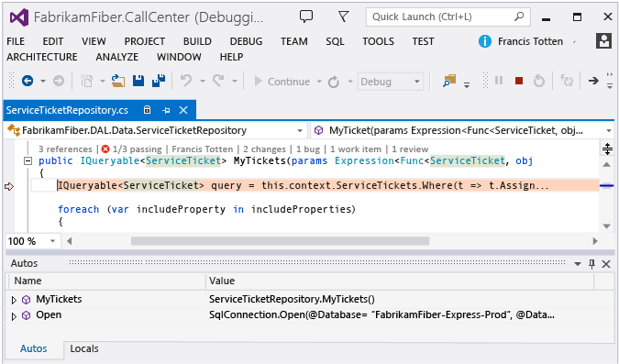Click the '3 references' CodeLens link
The image size is (619, 364).
coord(65,149)
